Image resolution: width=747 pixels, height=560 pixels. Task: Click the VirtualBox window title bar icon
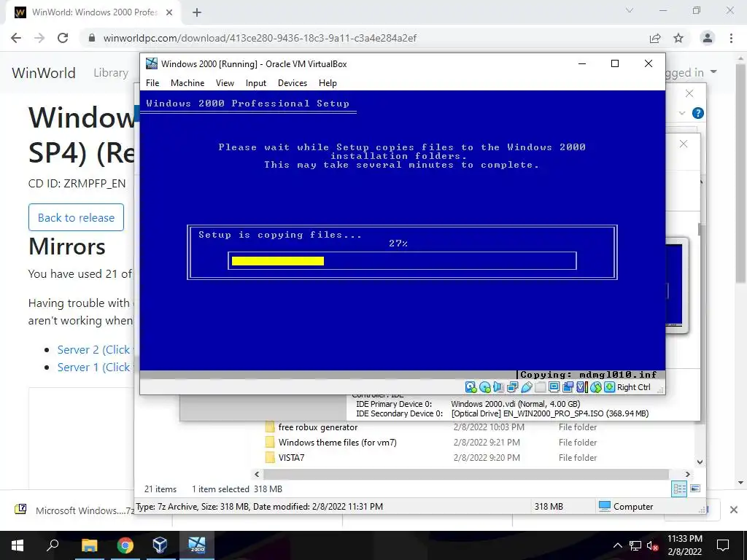152,64
